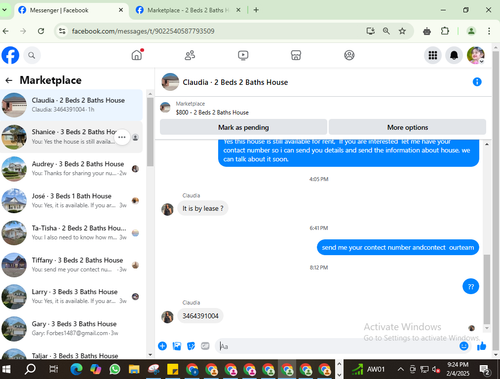
Task: Open File Explorer from taskbar
Action: click(134, 369)
